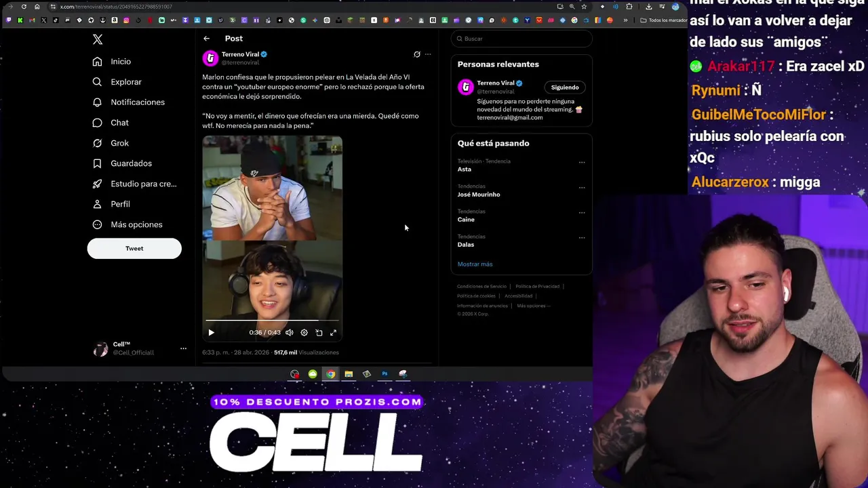Click the Chrome home button
Viewport: 868px width, 488px height.
point(37,7)
